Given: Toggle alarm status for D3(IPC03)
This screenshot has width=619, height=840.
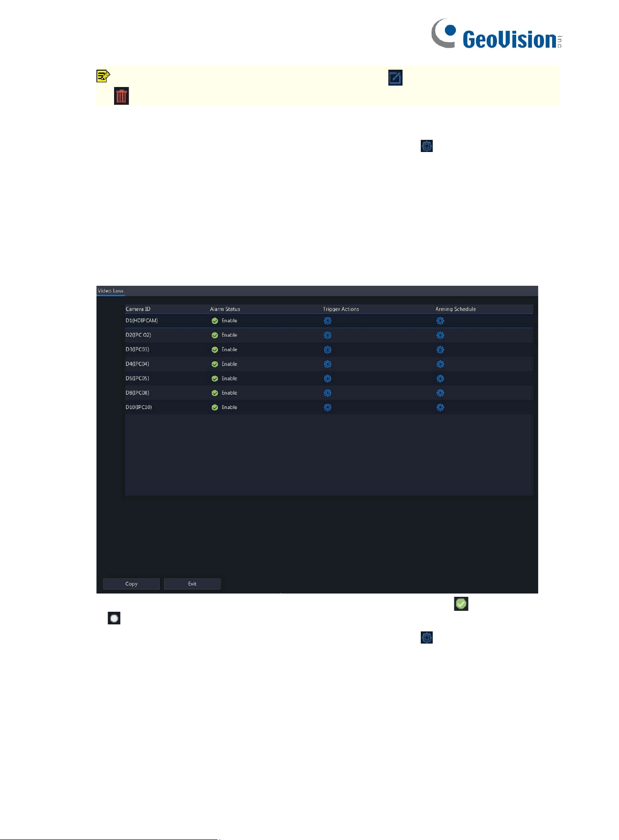Looking at the screenshot, I should coord(215,350).
